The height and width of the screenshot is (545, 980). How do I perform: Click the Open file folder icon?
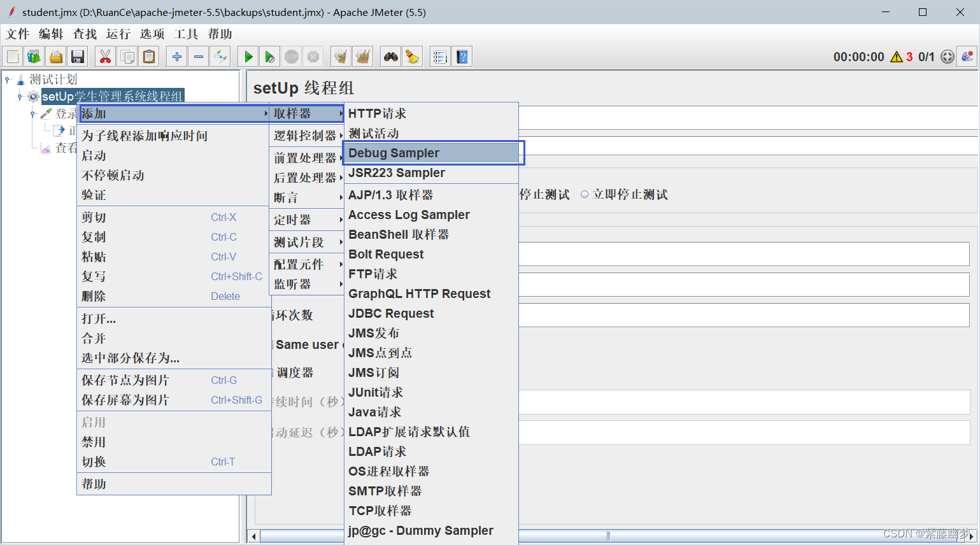(56, 57)
